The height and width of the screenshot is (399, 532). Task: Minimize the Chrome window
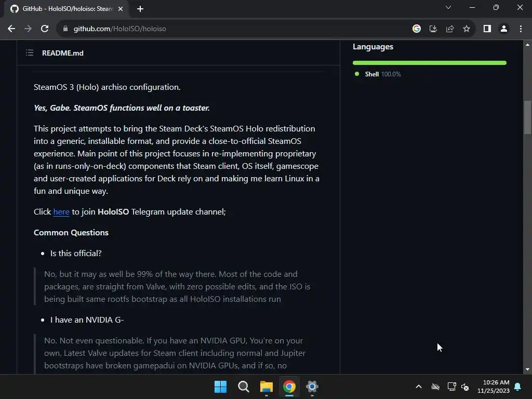472,7
